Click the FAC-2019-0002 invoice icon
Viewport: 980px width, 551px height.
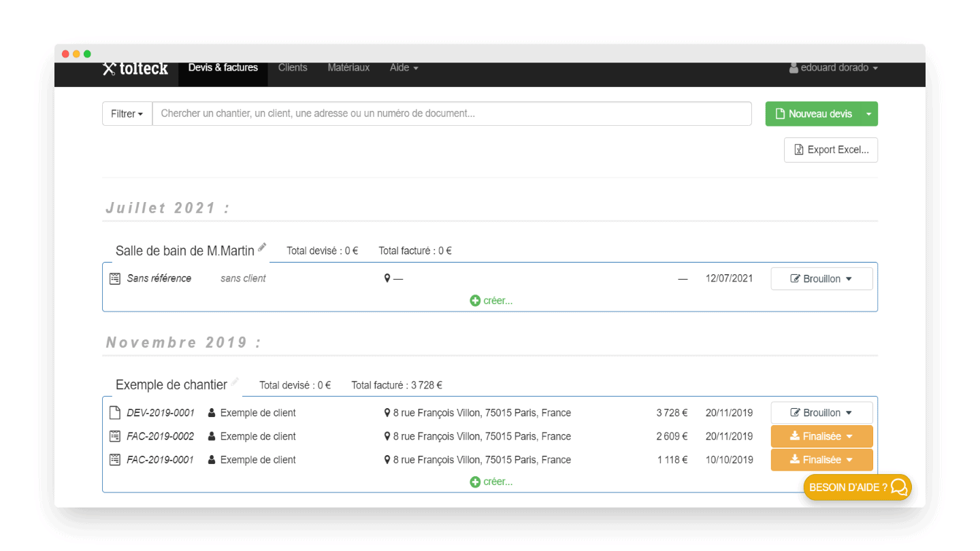click(x=115, y=436)
